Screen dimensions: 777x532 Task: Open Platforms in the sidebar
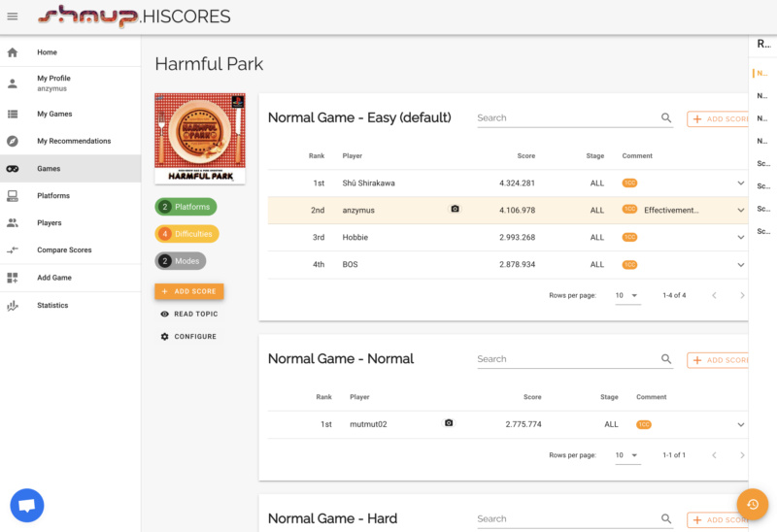(70, 196)
